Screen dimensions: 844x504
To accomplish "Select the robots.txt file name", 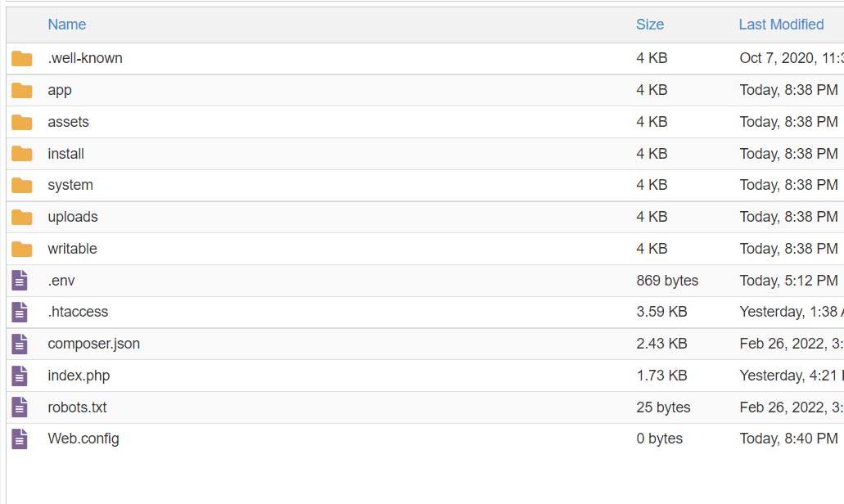I will 77,407.
